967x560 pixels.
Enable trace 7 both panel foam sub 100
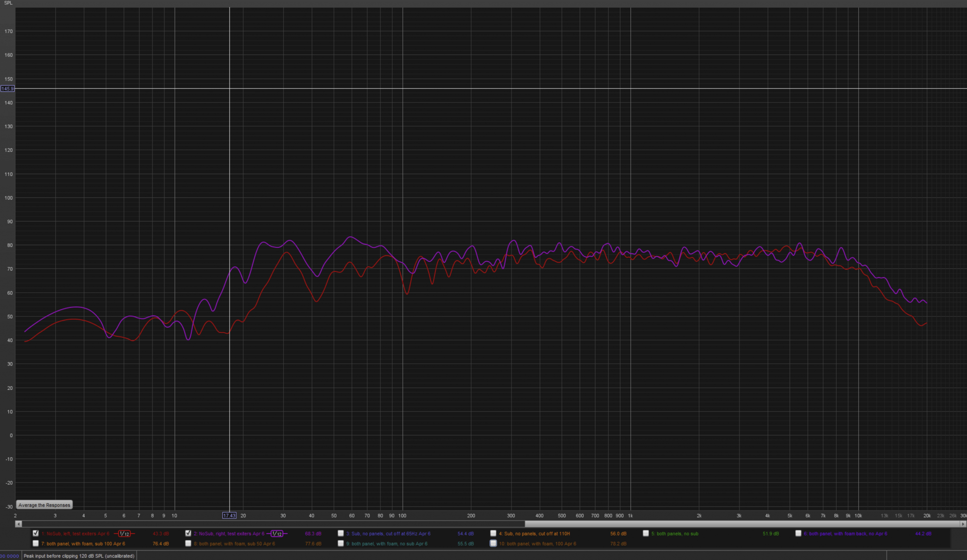point(36,543)
